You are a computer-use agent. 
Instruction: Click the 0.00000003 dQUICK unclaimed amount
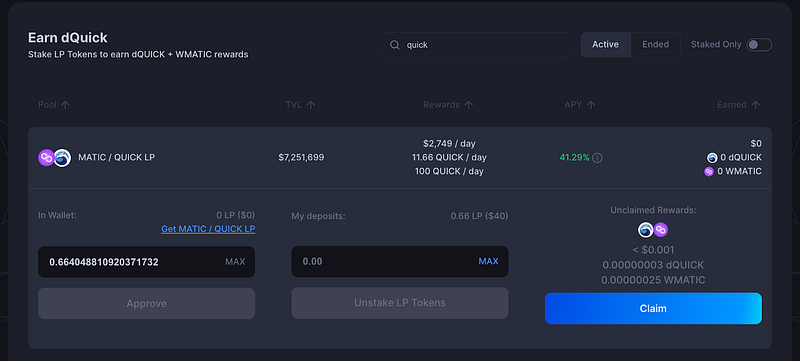[653, 265]
